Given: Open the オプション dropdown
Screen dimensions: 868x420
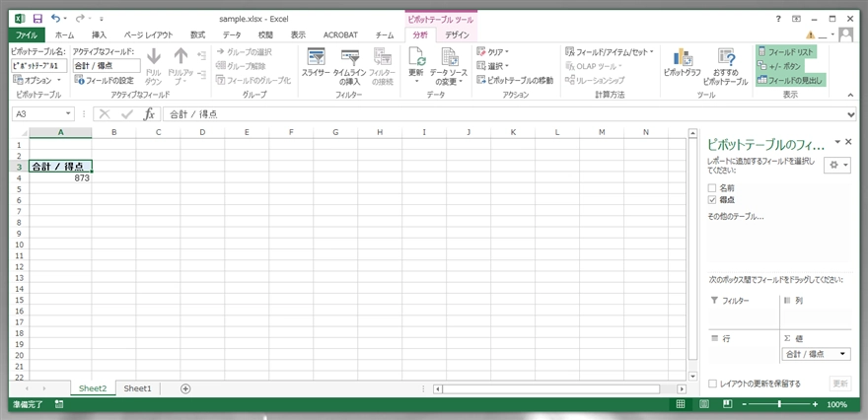Looking at the screenshot, I should point(36,80).
